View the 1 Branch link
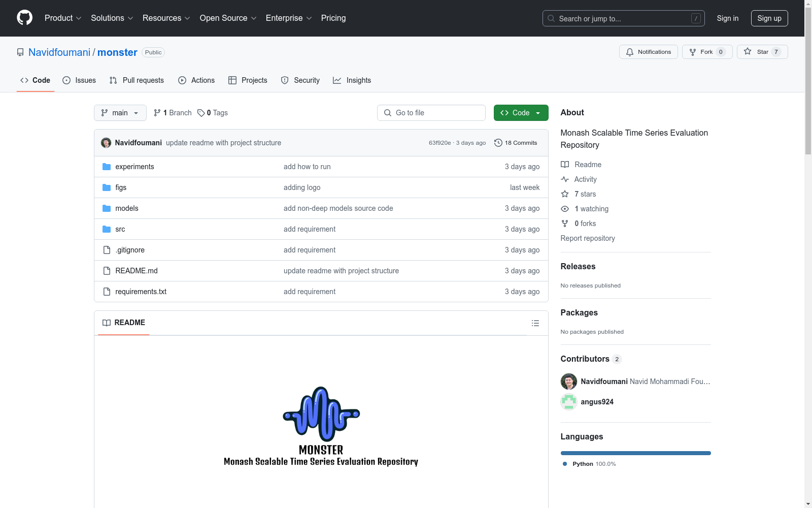The width and height of the screenshot is (812, 508). (x=173, y=113)
